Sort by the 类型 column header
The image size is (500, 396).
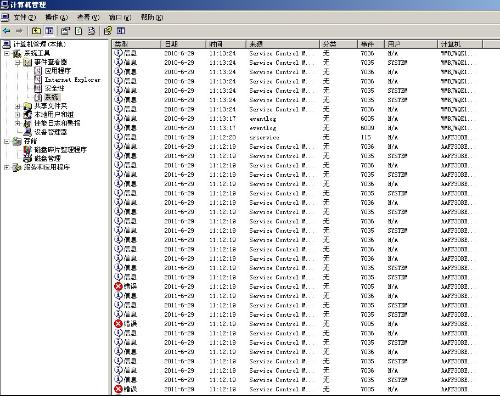pyautogui.click(x=137, y=44)
